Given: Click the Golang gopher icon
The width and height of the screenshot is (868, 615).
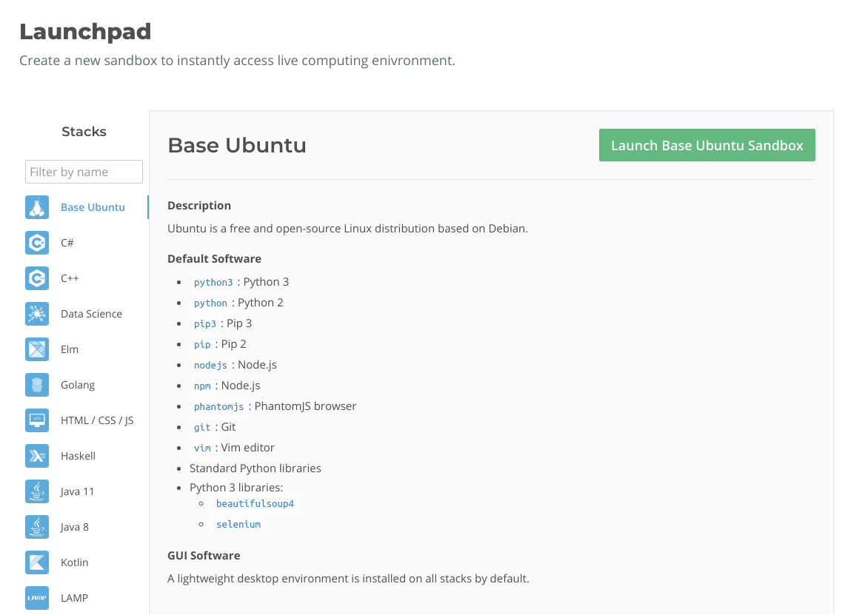Looking at the screenshot, I should pyautogui.click(x=37, y=385).
